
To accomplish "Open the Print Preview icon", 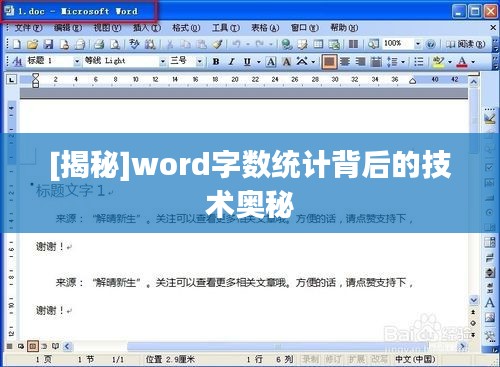I will coord(115,44).
